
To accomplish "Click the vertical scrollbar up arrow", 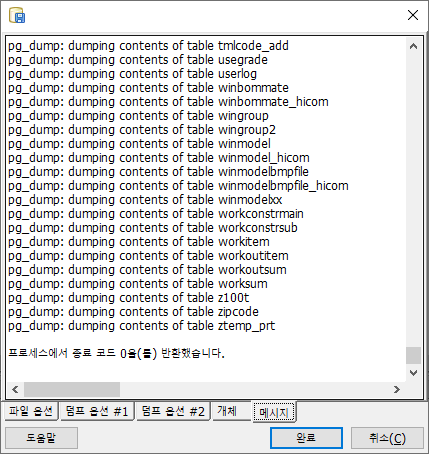I will pyautogui.click(x=413, y=46).
